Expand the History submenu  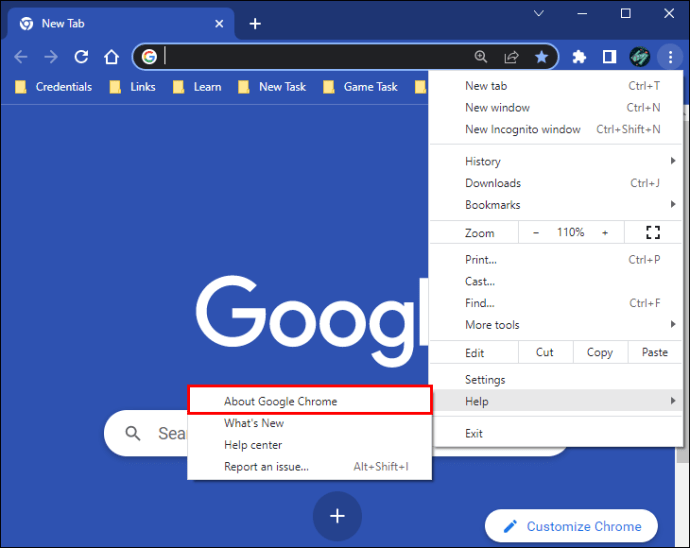[556, 161]
